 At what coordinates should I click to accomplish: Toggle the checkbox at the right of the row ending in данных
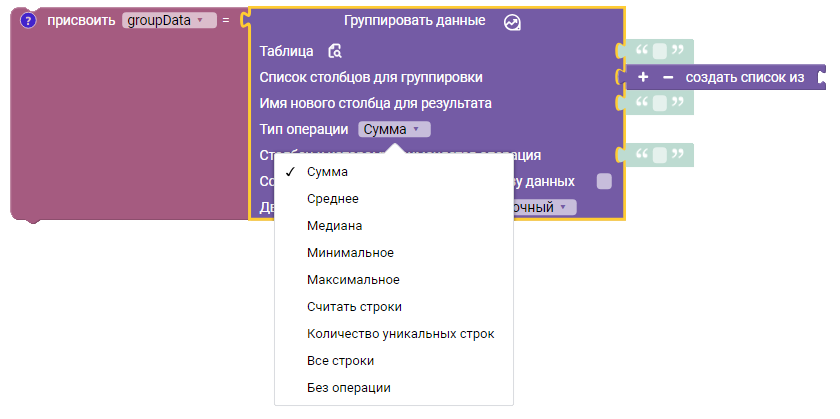tap(604, 181)
